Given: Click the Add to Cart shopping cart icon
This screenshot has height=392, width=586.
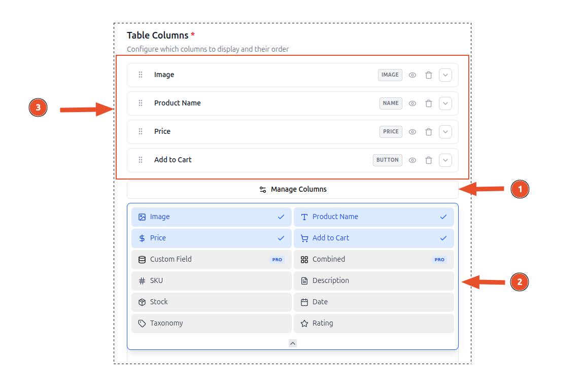Looking at the screenshot, I should pos(304,238).
